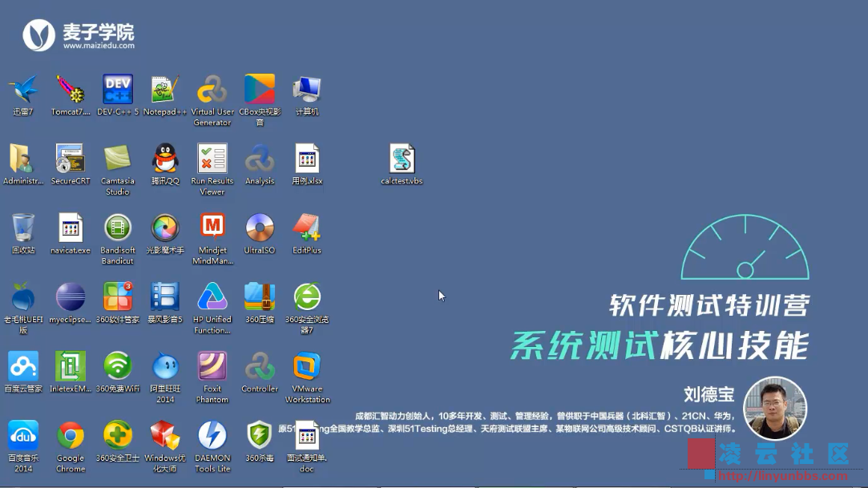Image resolution: width=868 pixels, height=488 pixels.
Task: Select the 百度音乐2014 icon
Action: point(23,435)
